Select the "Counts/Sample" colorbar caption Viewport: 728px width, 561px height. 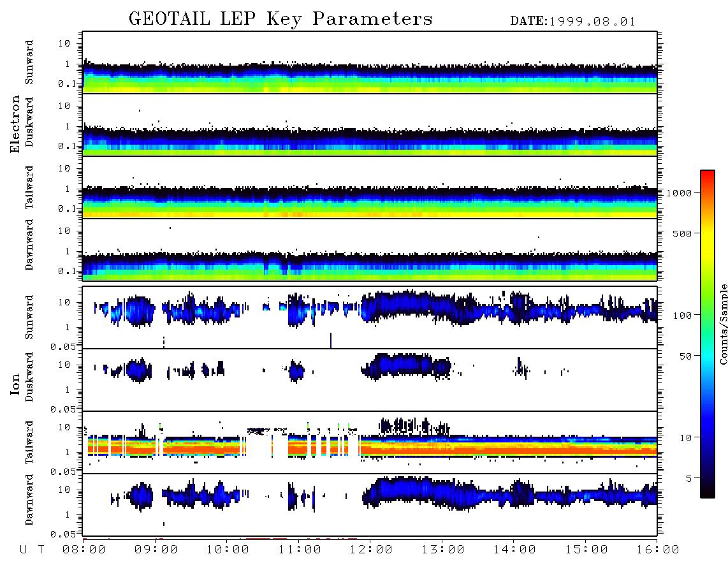point(723,324)
